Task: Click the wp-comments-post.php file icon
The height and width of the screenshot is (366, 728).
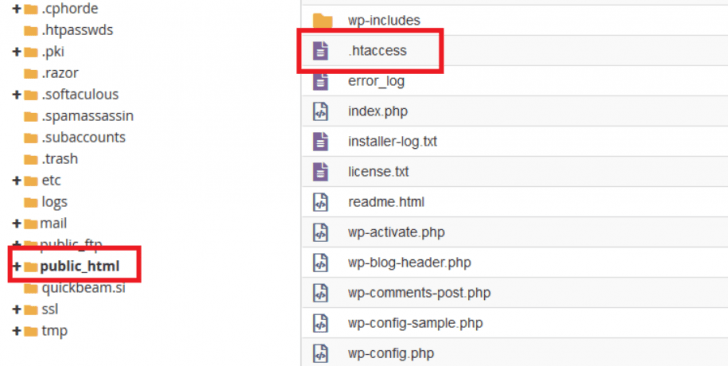Action: [x=320, y=293]
